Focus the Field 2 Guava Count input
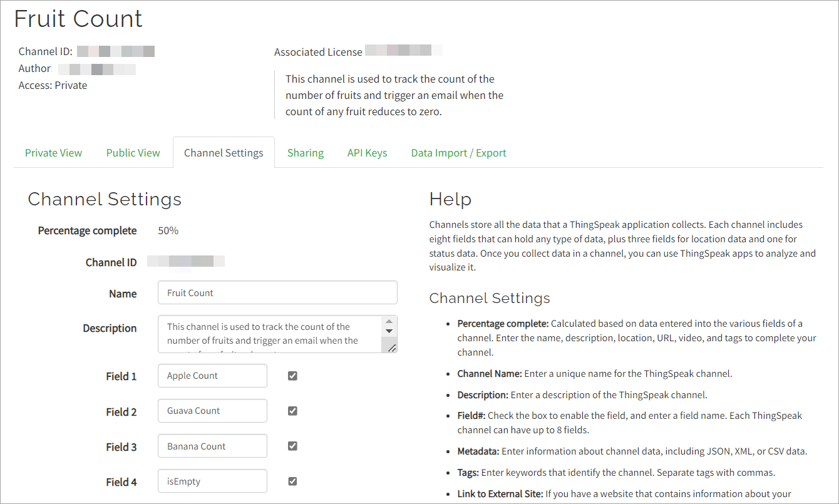Viewport: 839px width, 504px height. [212, 411]
